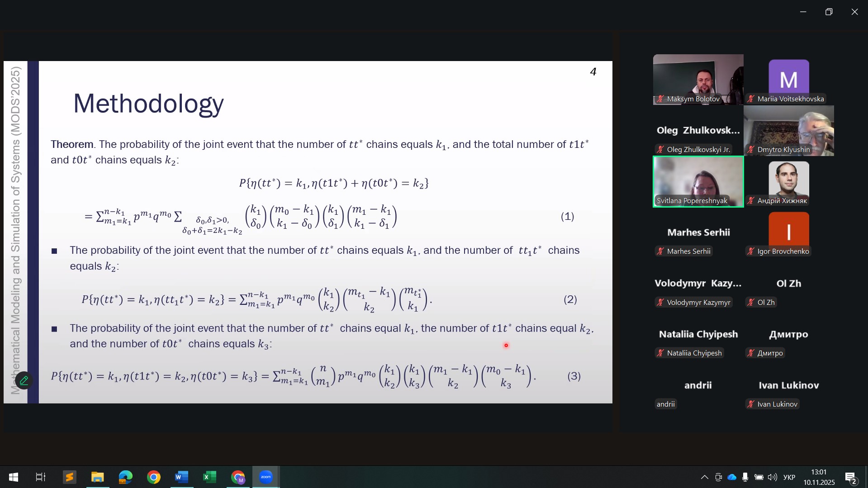Open File Explorer from taskbar
The image size is (868, 488).
(98, 477)
